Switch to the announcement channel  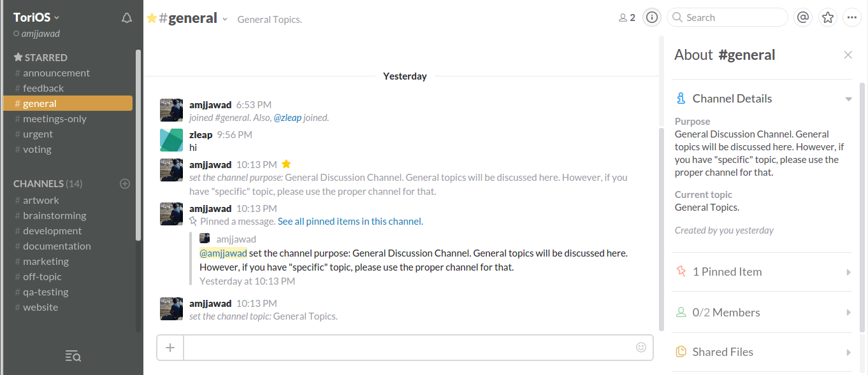coord(56,73)
